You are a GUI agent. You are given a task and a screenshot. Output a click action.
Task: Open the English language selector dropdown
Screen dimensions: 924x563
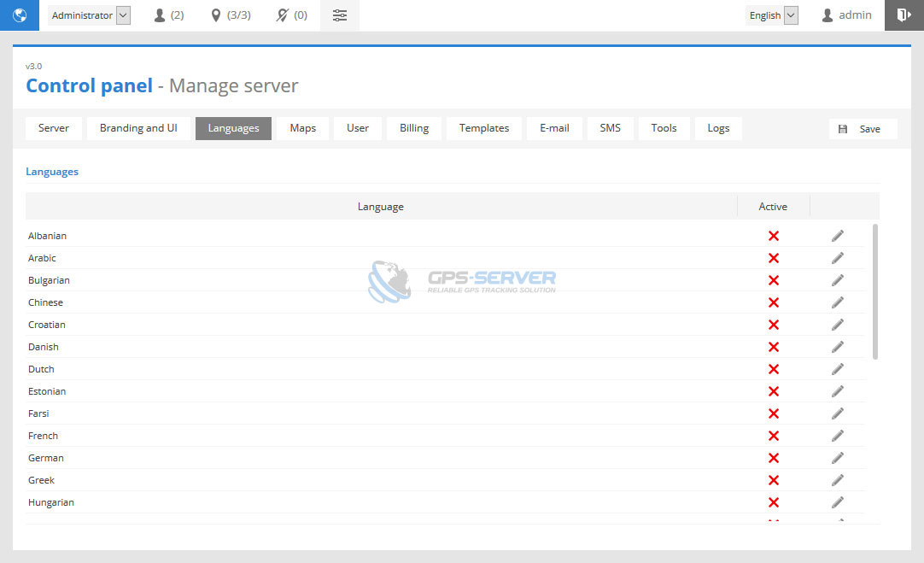pos(773,15)
